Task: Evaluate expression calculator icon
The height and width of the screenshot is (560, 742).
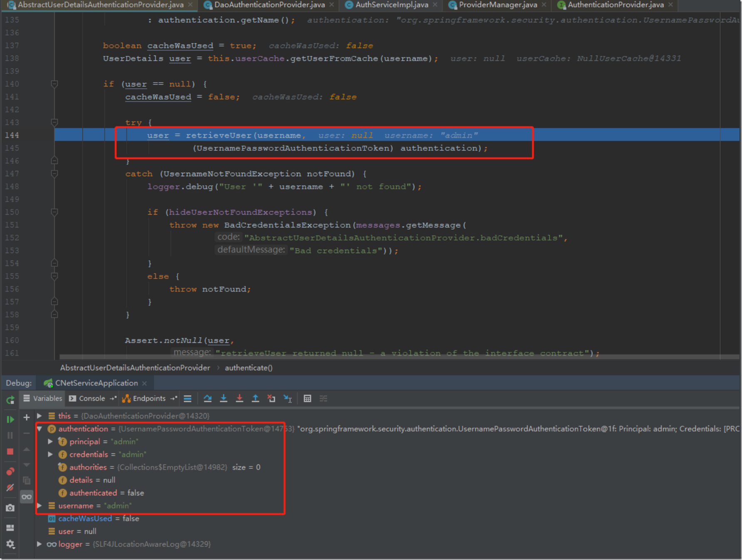Action: coord(308,399)
